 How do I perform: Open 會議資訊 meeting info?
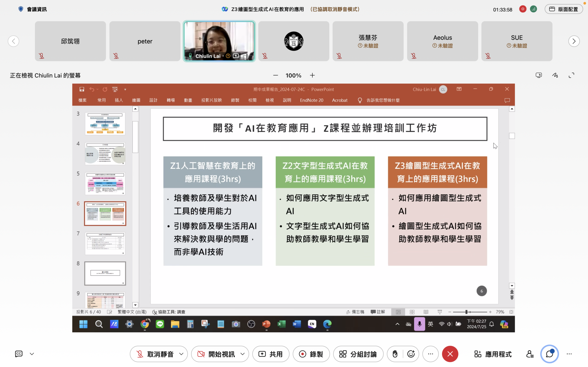pos(33,9)
